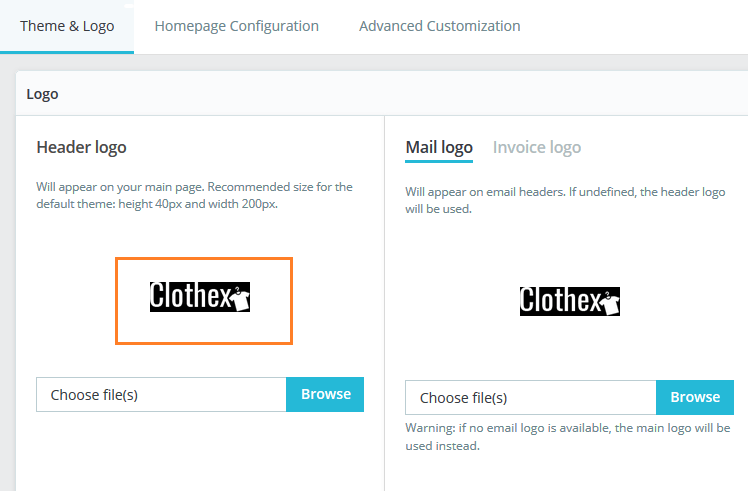
Task: Click the Header logo heading
Action: (81, 148)
